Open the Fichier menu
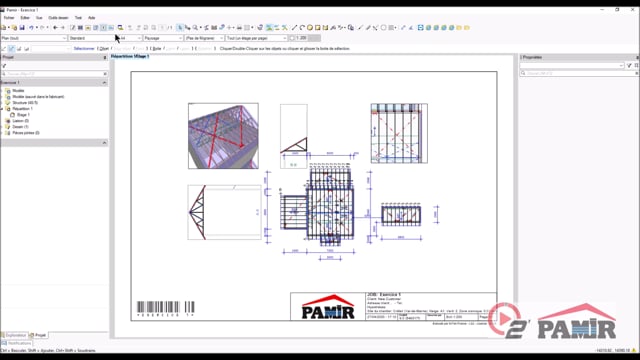 click(9, 18)
